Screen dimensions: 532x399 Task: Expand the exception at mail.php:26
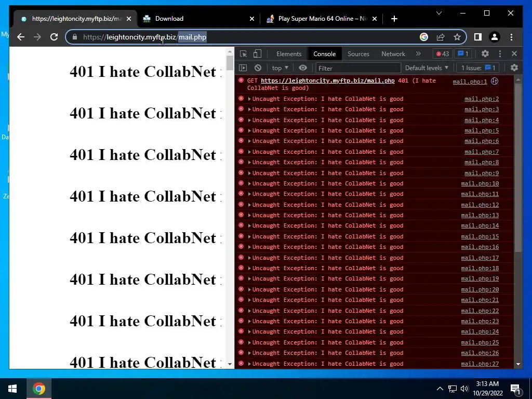click(249, 353)
